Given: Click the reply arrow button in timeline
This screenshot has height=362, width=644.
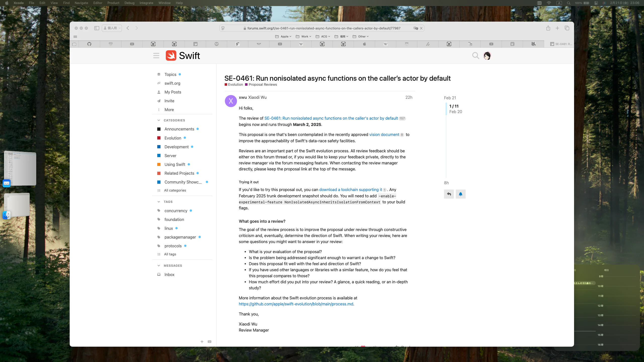Looking at the screenshot, I should [449, 194].
